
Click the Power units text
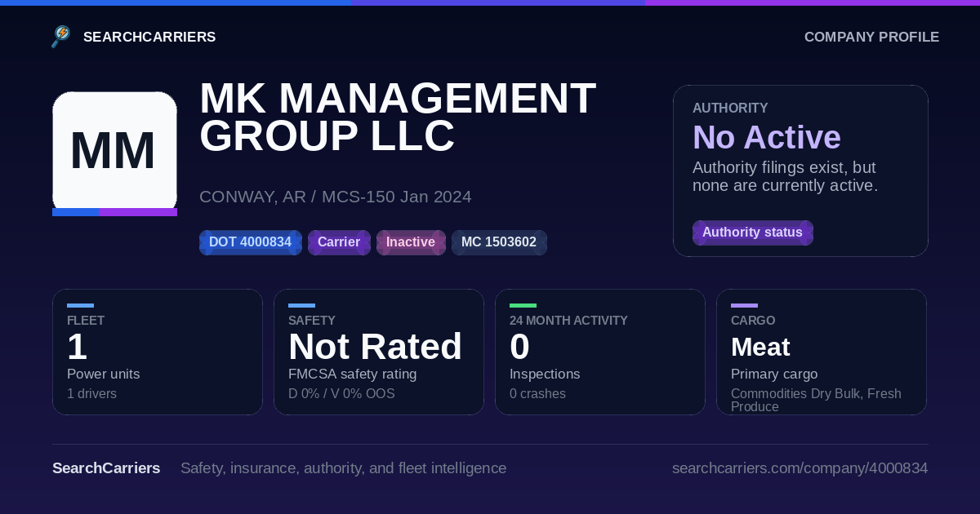point(103,374)
